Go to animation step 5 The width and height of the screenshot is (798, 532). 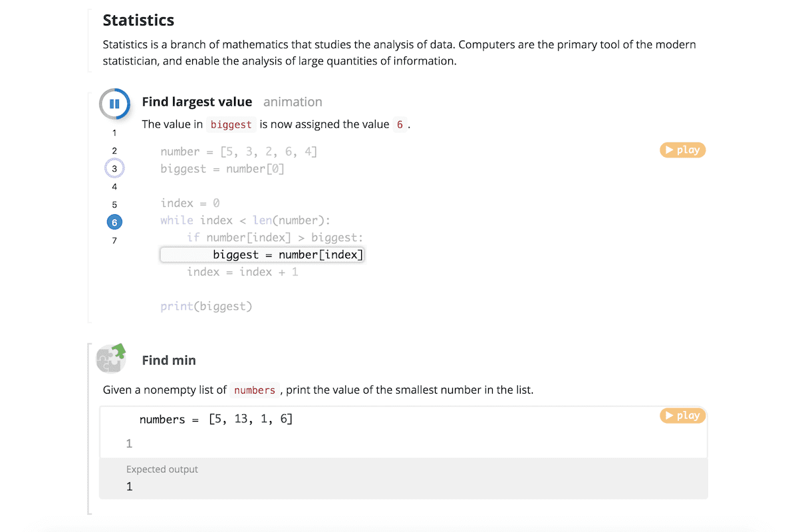click(x=114, y=205)
